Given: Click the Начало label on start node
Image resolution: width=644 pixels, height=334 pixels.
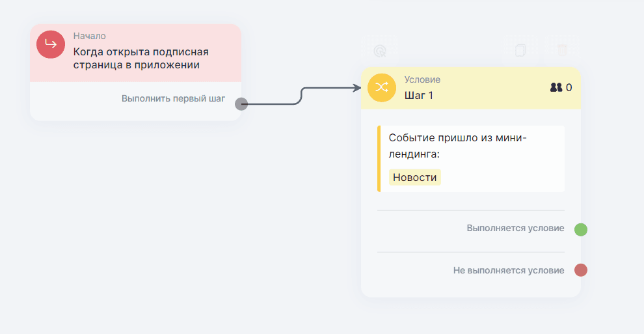Looking at the screenshot, I should (x=90, y=36).
